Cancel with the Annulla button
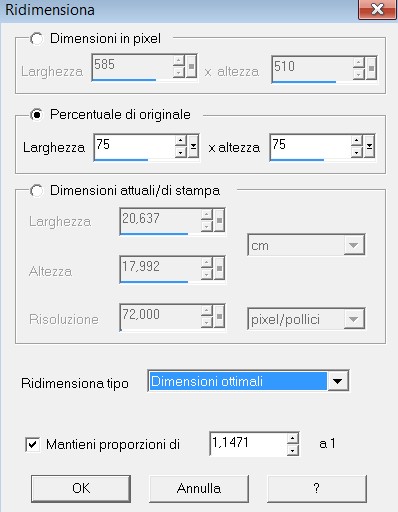Viewport: 398px width, 512px height. coord(199,488)
